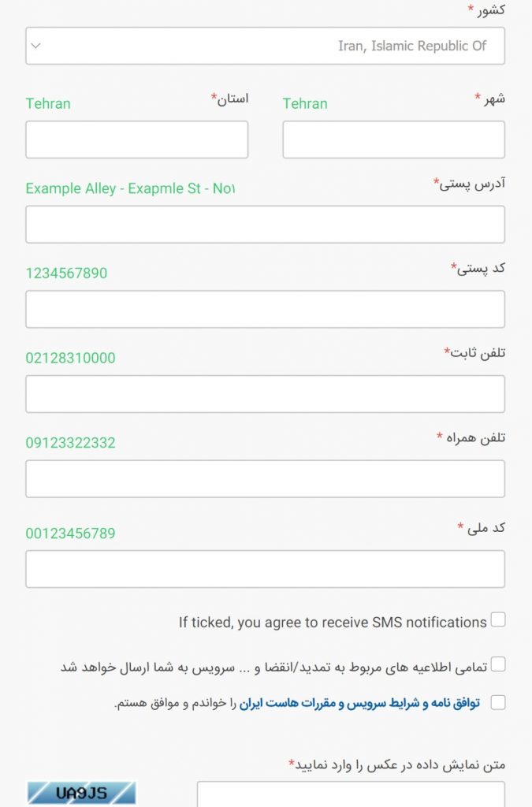
Task: Focus the postal address (آدرس پستی) field
Action: click(265, 225)
